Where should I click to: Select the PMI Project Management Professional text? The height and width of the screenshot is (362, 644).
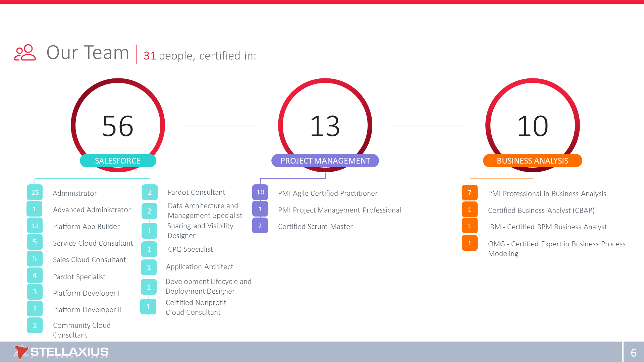pyautogui.click(x=339, y=210)
